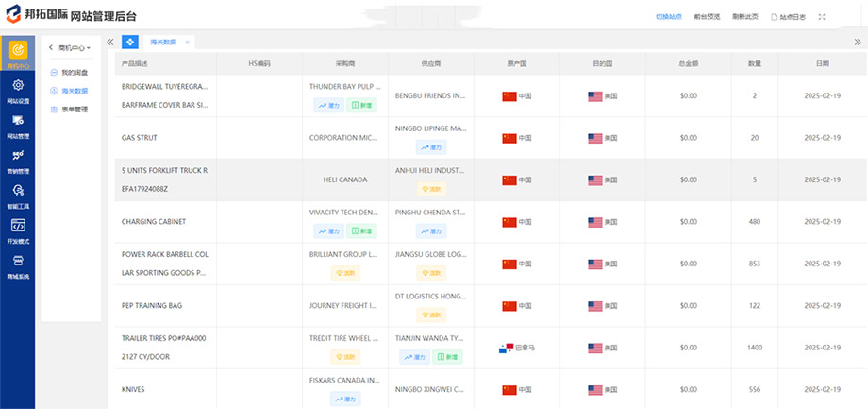This screenshot has height=409, width=868.
Task: Click China flag in GAS STRUT row
Action: click(x=509, y=138)
